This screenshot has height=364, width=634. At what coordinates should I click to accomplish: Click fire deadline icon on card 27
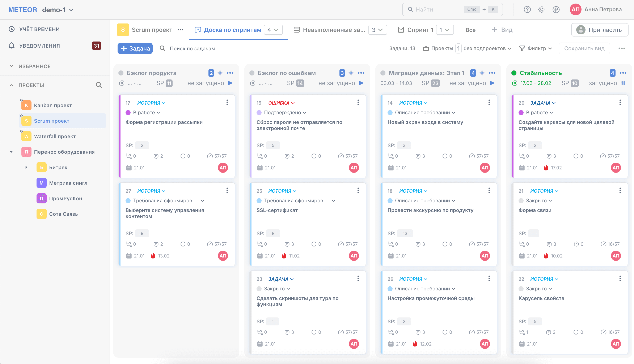(x=153, y=256)
